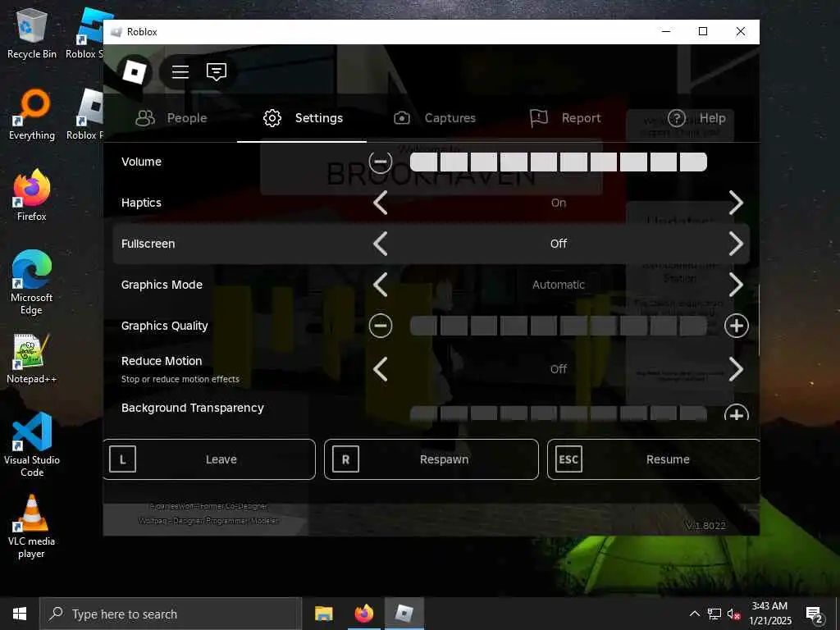Change Graphics Mode with left chevron
Viewport: 840px width, 630px height.
[381, 285]
